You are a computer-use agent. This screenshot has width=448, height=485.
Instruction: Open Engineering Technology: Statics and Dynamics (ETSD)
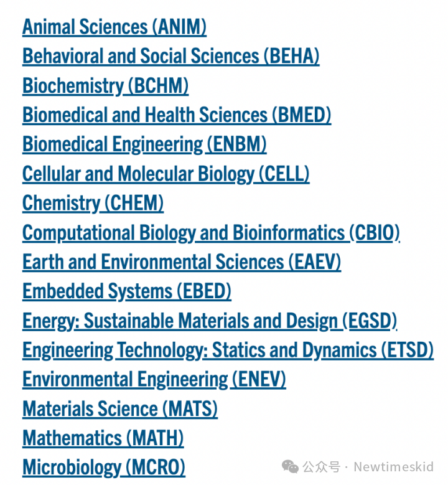pyautogui.click(x=228, y=351)
